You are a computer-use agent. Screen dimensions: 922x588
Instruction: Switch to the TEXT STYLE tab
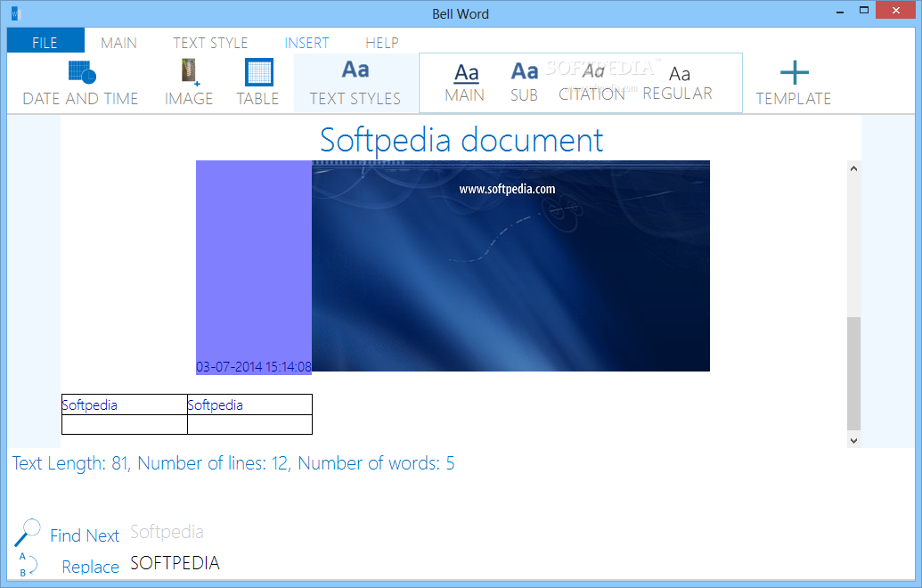click(210, 43)
